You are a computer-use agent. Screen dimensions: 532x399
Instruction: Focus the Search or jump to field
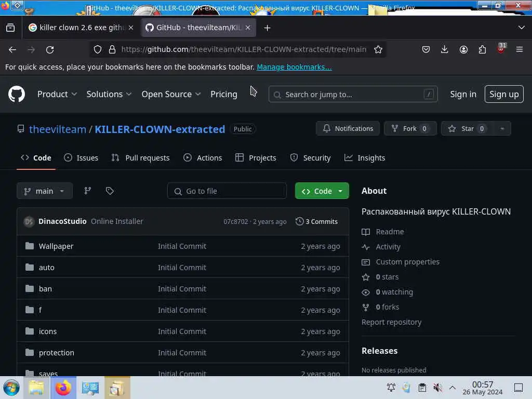tap(353, 95)
